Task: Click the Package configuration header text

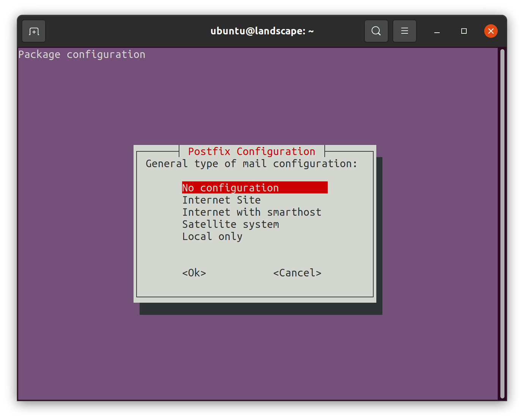Action: coord(82,55)
